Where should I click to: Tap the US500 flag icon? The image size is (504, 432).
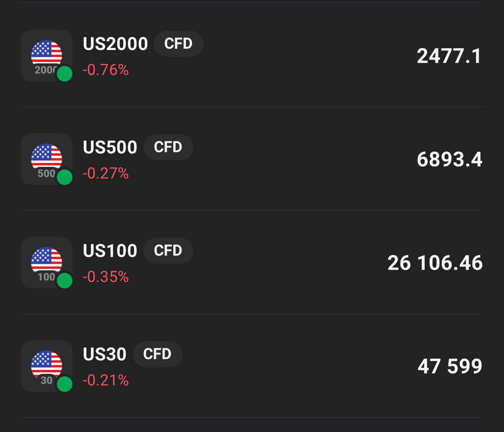pos(46,157)
